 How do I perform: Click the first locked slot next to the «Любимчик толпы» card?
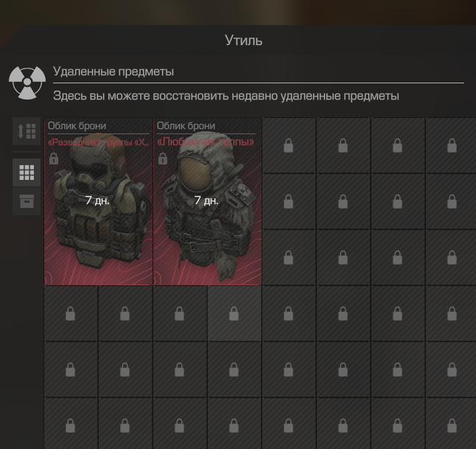pos(288,145)
